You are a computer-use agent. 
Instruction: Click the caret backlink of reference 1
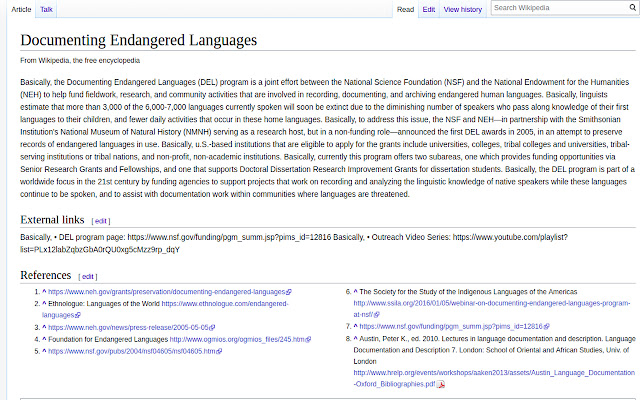[x=44, y=292]
